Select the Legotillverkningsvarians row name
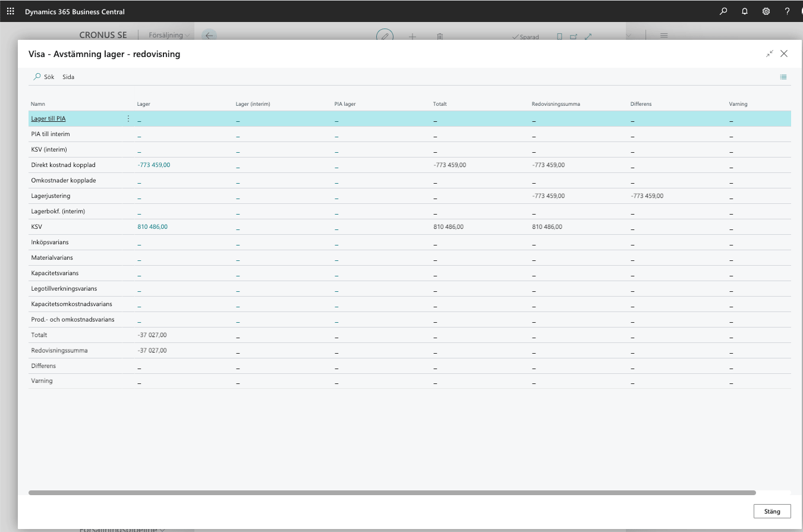This screenshot has height=532, width=803. coord(64,288)
